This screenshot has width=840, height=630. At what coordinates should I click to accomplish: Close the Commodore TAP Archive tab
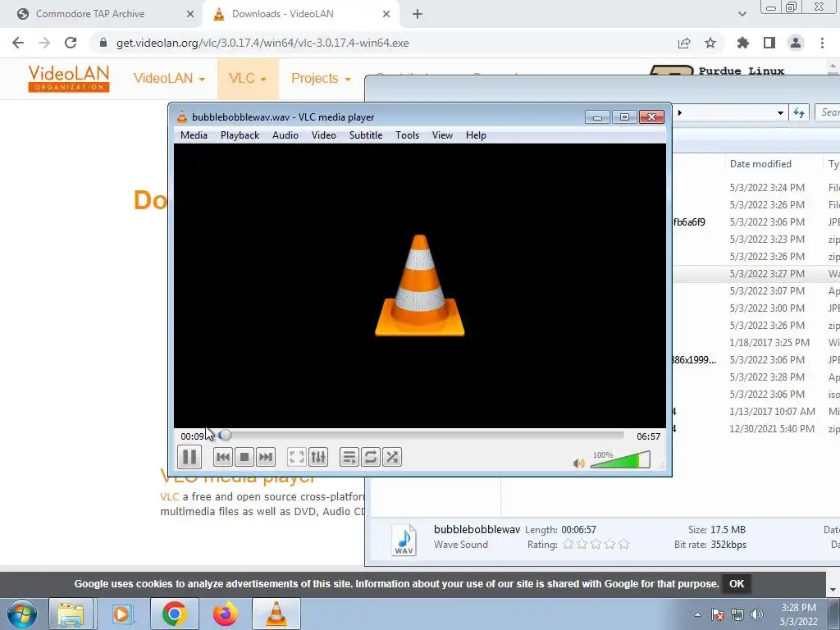190,15
